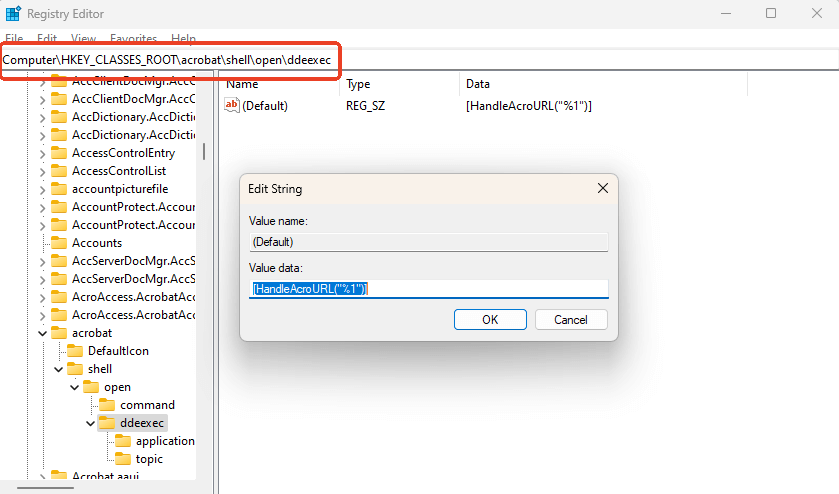This screenshot has height=494, width=839.
Task: Click the Accounts folder icon
Action: (x=58, y=243)
